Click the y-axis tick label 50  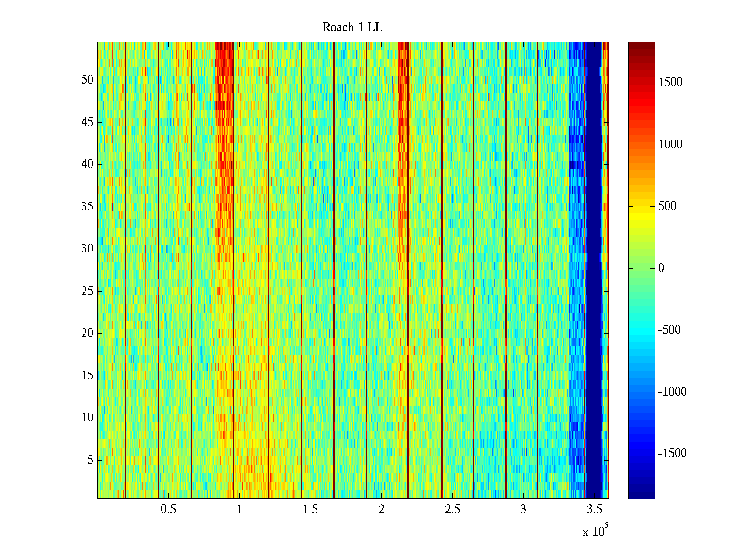[87, 80]
